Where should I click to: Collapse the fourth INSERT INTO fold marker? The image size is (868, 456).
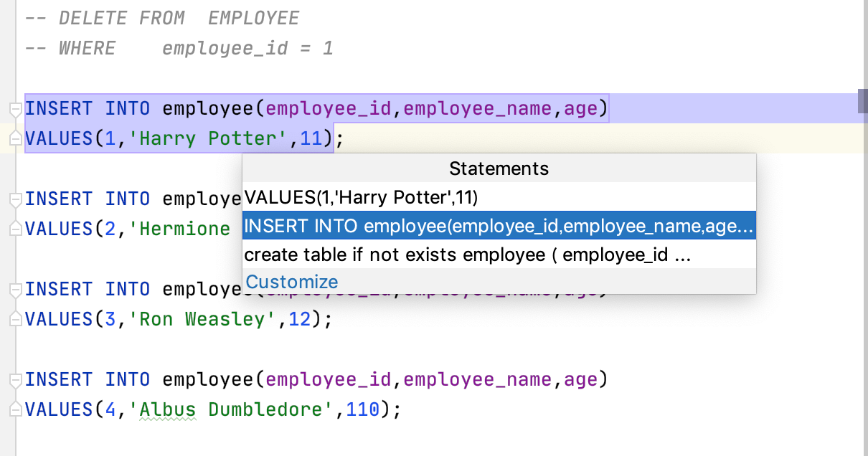click(x=15, y=380)
